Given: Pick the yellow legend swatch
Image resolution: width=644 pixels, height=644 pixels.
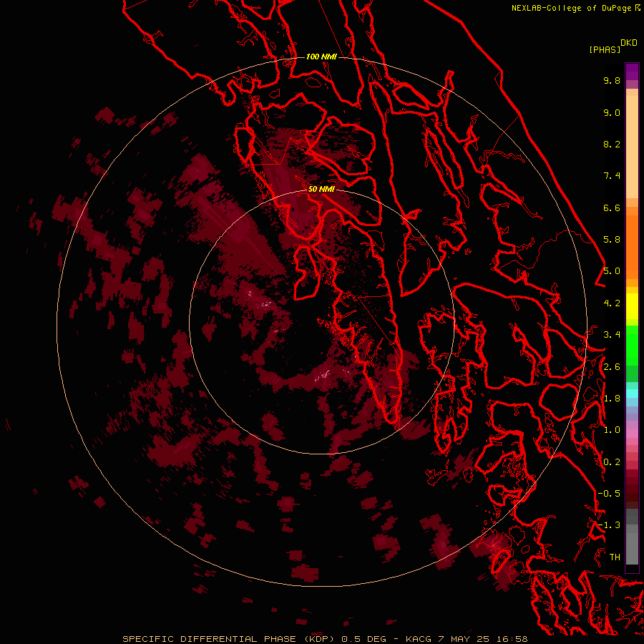Looking at the screenshot, I should coord(632,306).
